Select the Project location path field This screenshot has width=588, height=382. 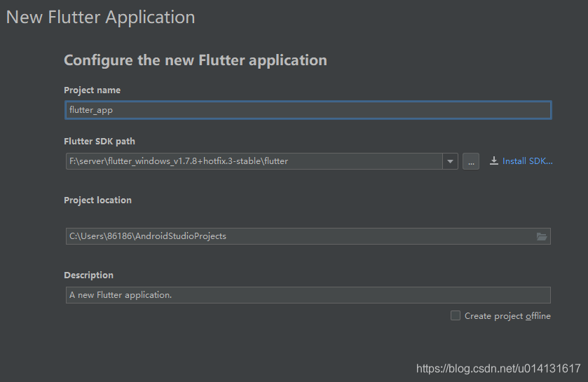tap(308, 236)
